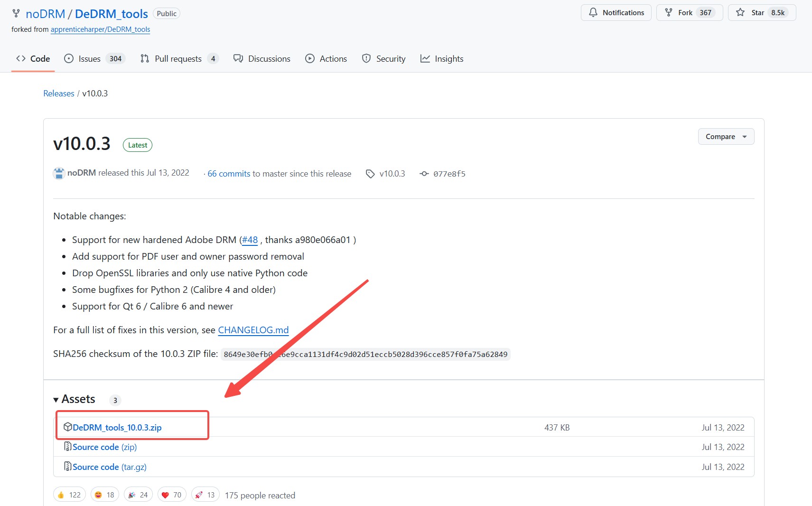
Task: Go to the Releases breadcrumb link
Action: pyautogui.click(x=59, y=94)
